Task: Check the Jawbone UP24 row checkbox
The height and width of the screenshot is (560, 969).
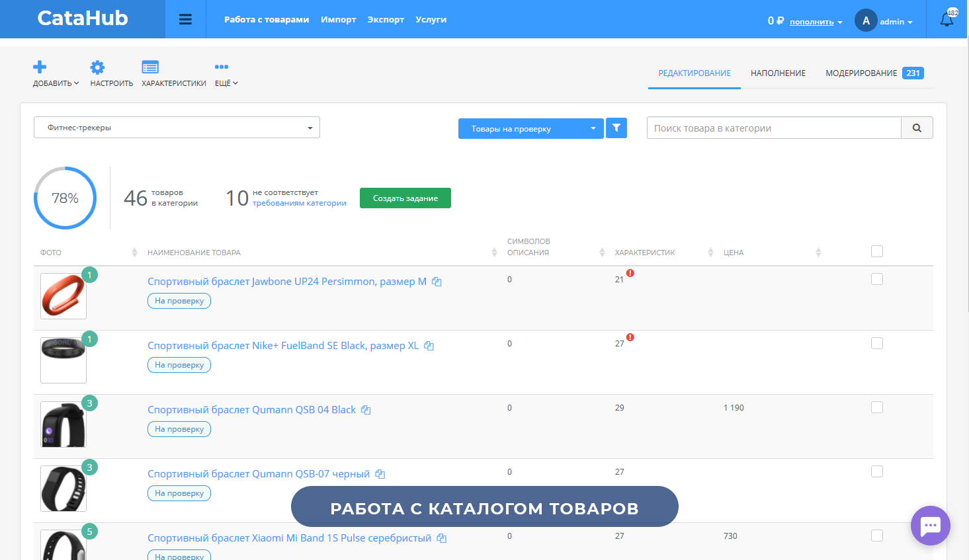Action: (877, 279)
